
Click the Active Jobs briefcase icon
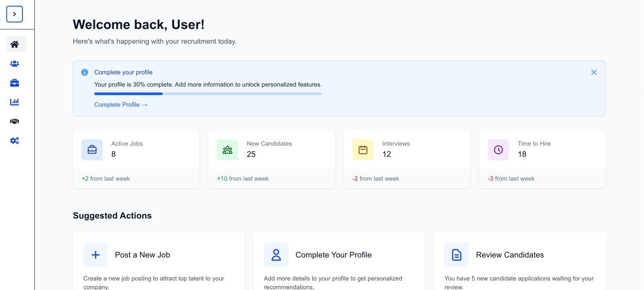click(x=92, y=150)
